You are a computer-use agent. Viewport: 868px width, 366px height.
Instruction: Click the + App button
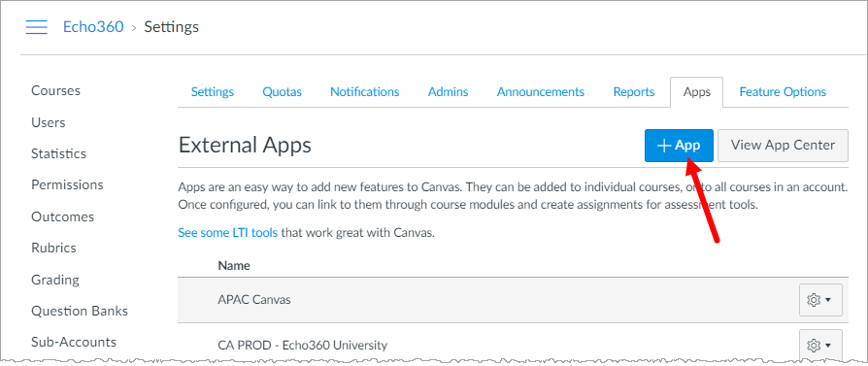coord(679,146)
